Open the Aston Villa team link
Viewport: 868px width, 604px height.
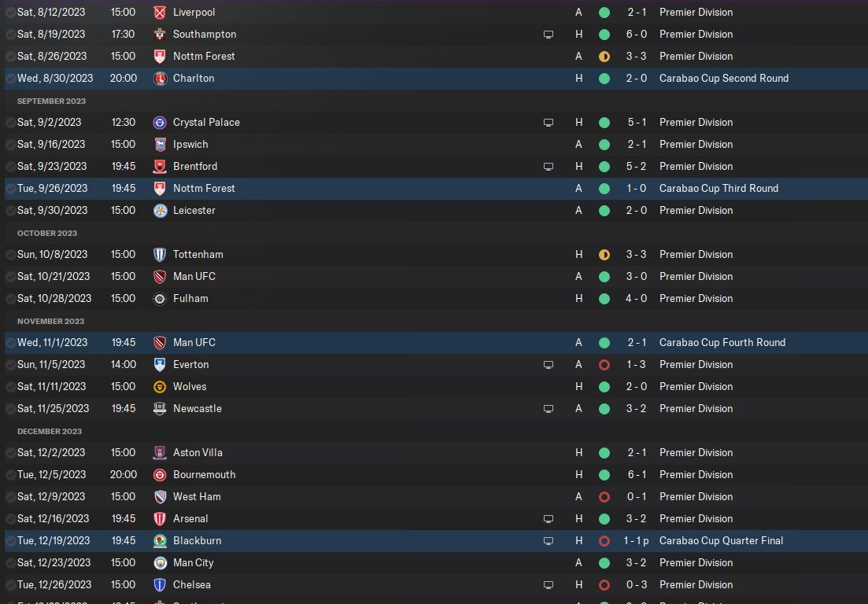[x=198, y=453]
